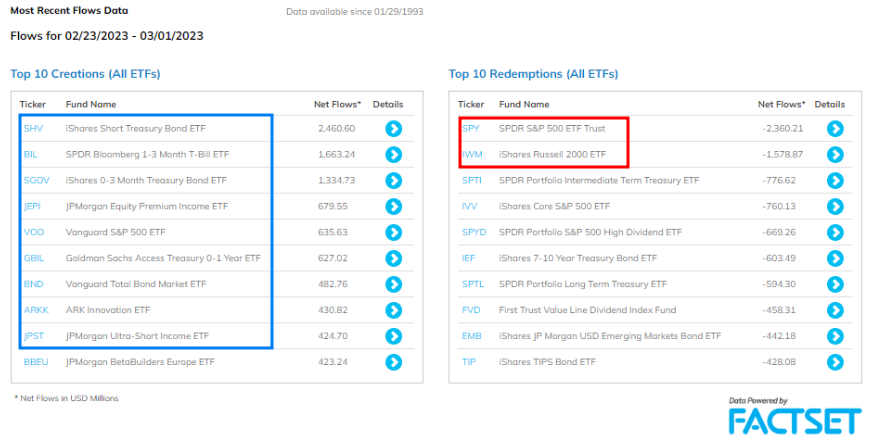The height and width of the screenshot is (443, 870).
Task: Click the Net Flows in USD Millions footnote
Action: (x=67, y=398)
